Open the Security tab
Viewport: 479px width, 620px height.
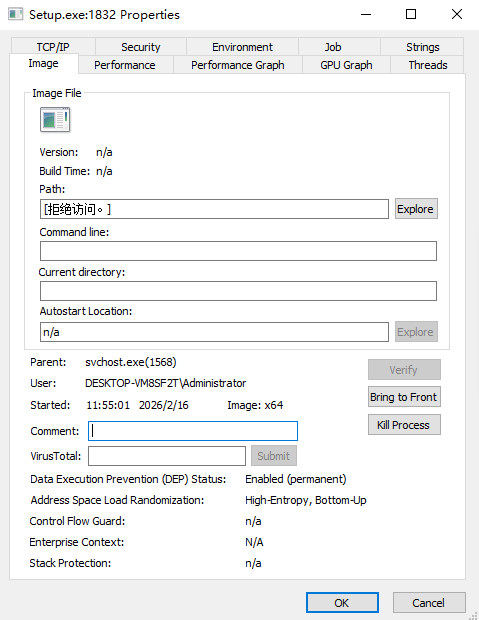pyautogui.click(x=141, y=47)
